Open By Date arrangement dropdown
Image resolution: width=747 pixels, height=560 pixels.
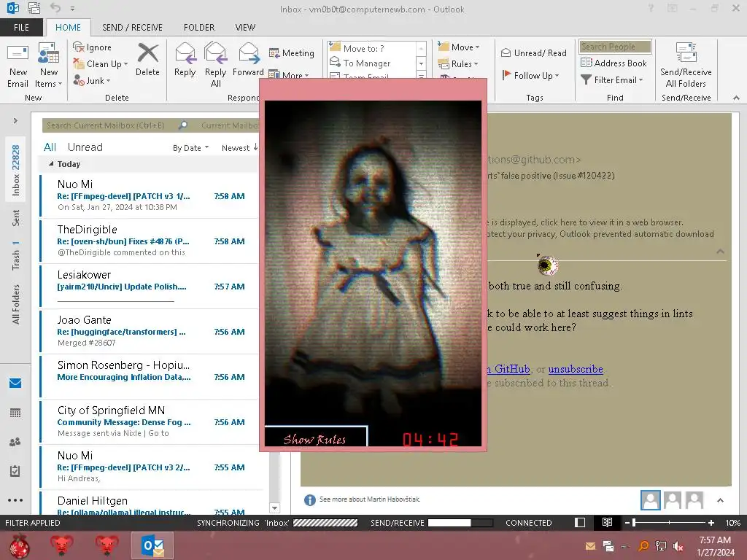point(190,148)
